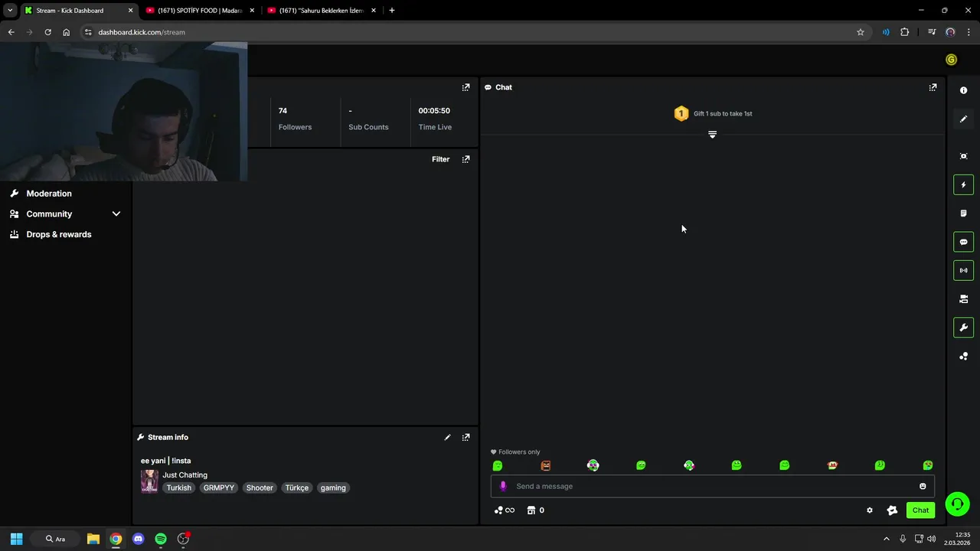The height and width of the screenshot is (551, 980).
Task: Pop out the stream stats panel
Action: 465,87
